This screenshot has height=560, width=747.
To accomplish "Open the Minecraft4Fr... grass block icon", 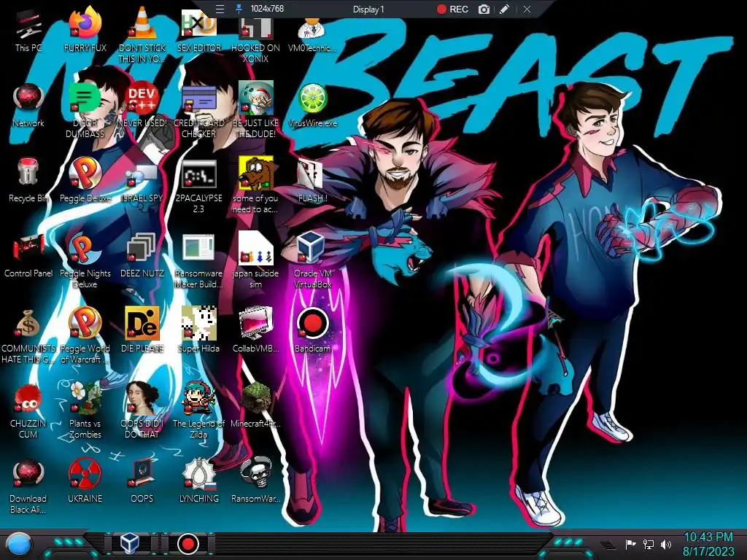I will (x=255, y=405).
